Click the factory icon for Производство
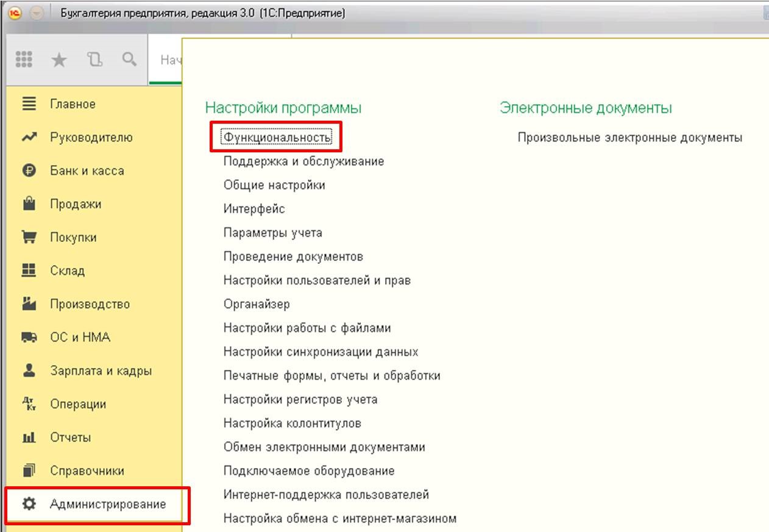This screenshot has width=769, height=532. (29, 304)
